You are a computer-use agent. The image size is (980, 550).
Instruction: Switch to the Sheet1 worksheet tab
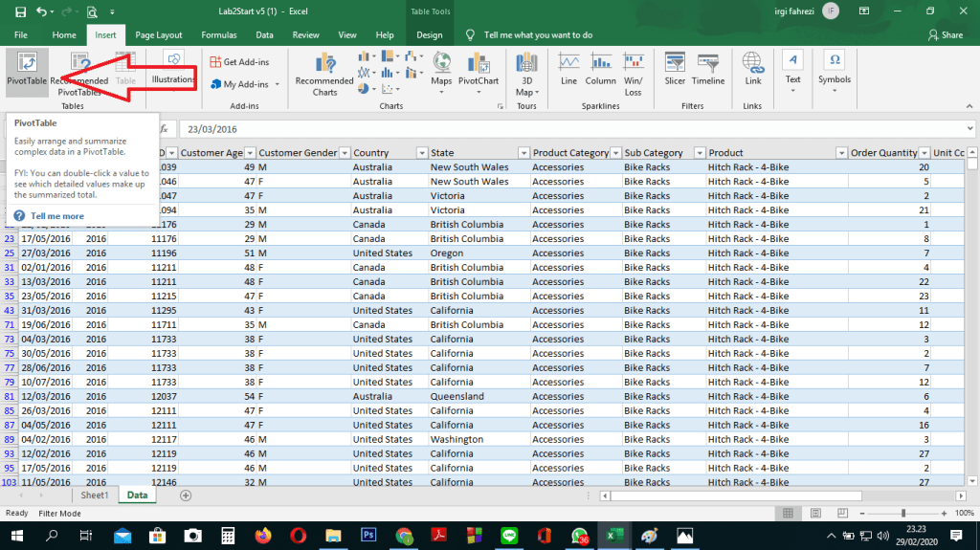tap(94, 495)
